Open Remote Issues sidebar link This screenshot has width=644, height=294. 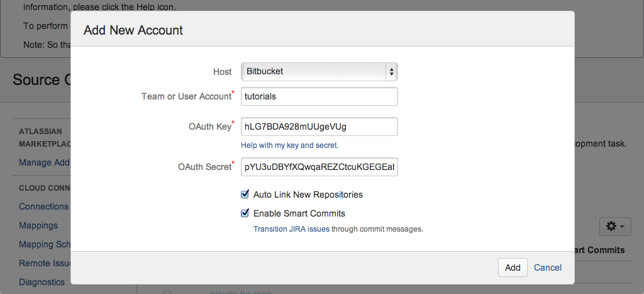point(45,263)
